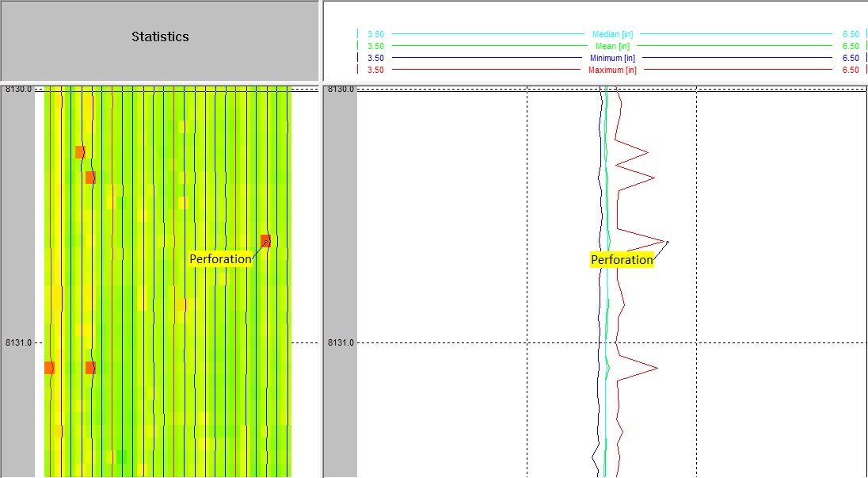Viewport: 868px width, 478px height.
Task: Click the 8130.0 depth label on Statistics track
Action: [x=20, y=90]
